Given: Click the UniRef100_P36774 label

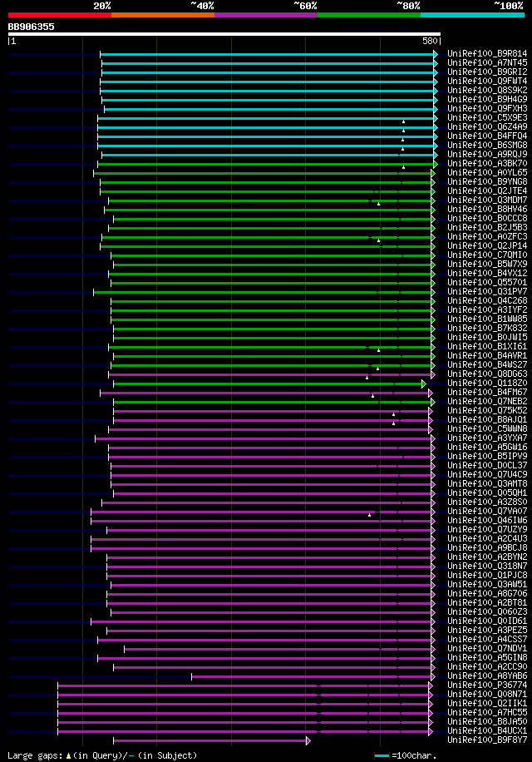Looking at the screenshot, I should click(x=487, y=685).
